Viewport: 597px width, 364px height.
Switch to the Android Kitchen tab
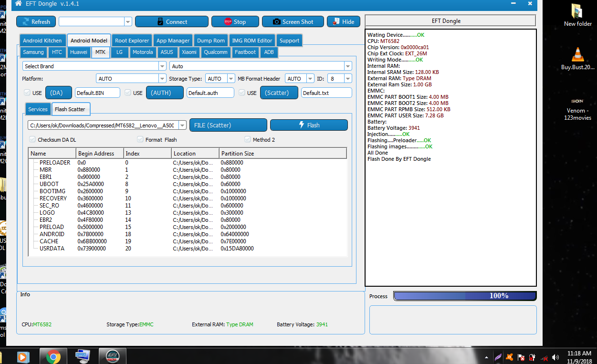[x=42, y=41]
